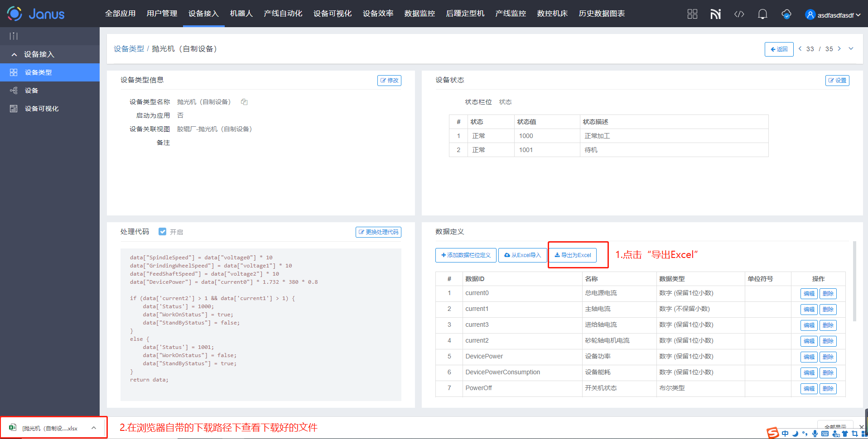Go to previous record arrow

click(x=800, y=48)
